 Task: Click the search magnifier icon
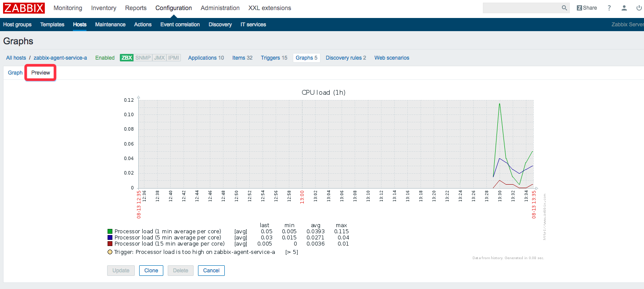pyautogui.click(x=565, y=8)
